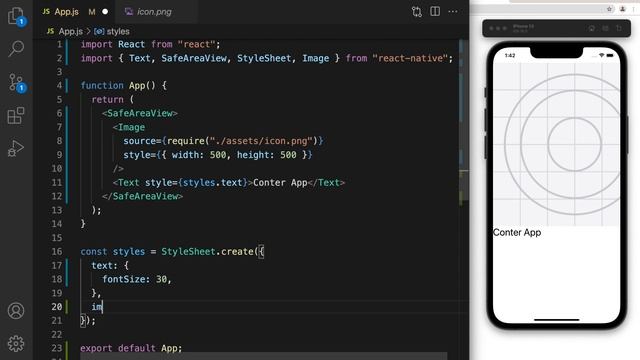Image resolution: width=640 pixels, height=360 pixels.
Task: Open the Accounts menu icon
Action: (16, 311)
